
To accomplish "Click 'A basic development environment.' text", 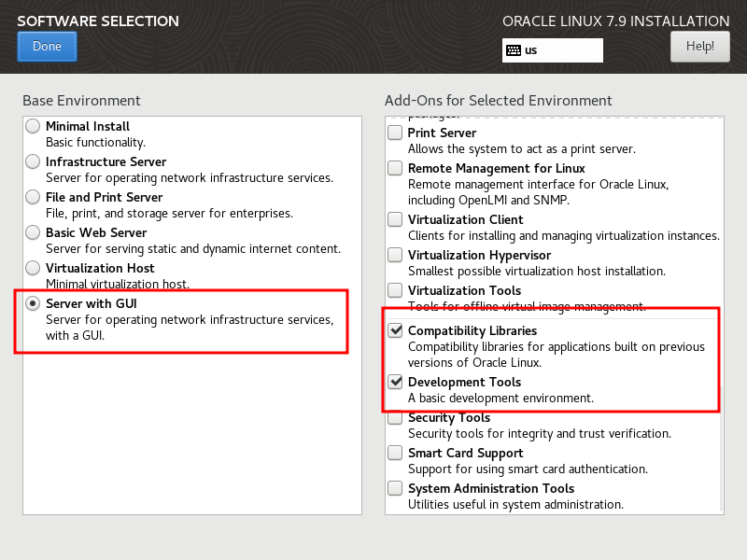I will tap(501, 399).
